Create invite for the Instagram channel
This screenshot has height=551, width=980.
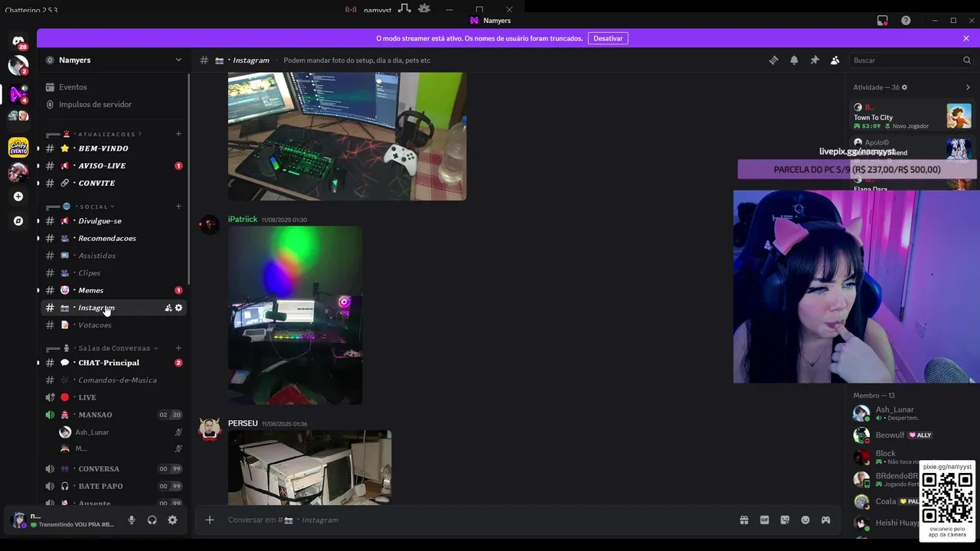point(168,308)
